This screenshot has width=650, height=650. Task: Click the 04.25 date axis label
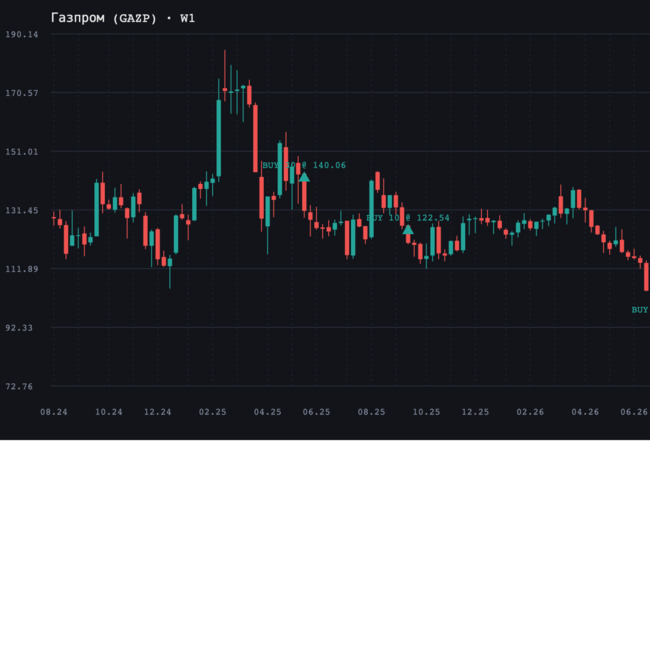tap(267, 412)
